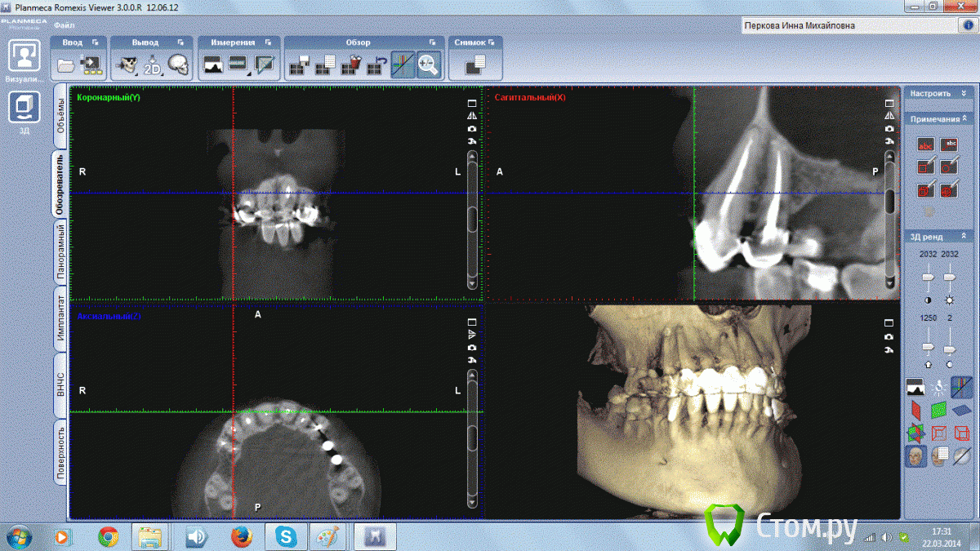Image resolution: width=980 pixels, height=551 pixels.
Task: Expand the Настроить panel
Action: pos(964,94)
